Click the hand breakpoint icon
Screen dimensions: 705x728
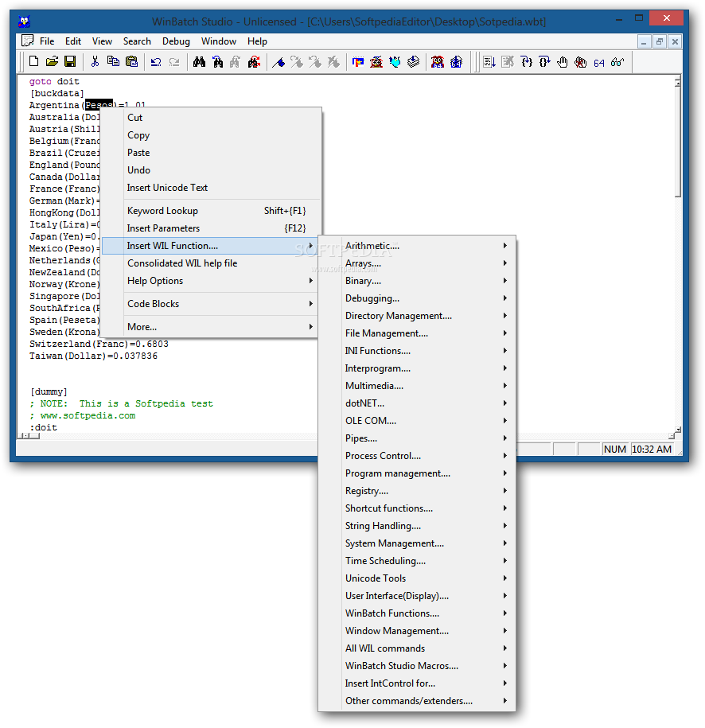tap(563, 61)
